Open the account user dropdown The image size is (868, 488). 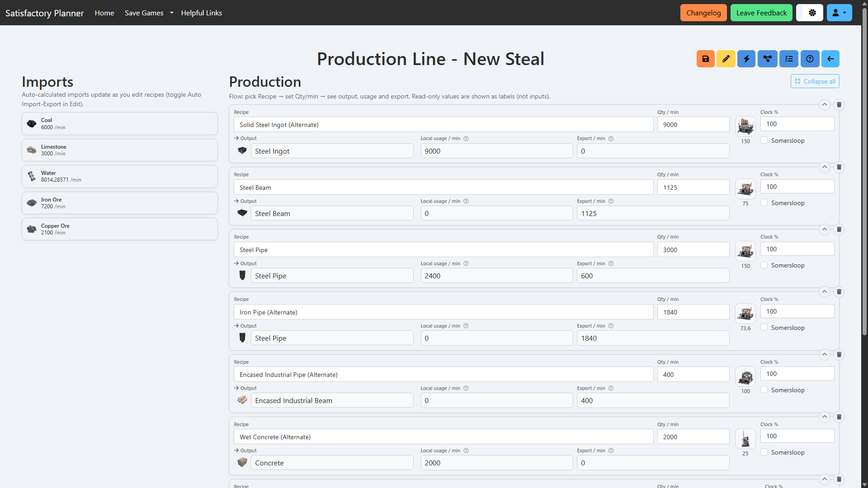tap(839, 13)
